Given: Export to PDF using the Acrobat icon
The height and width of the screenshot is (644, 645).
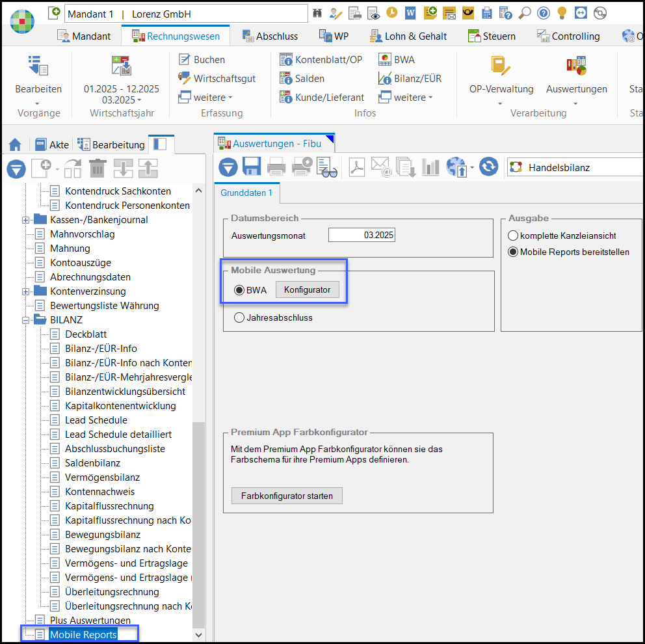Looking at the screenshot, I should click(357, 167).
